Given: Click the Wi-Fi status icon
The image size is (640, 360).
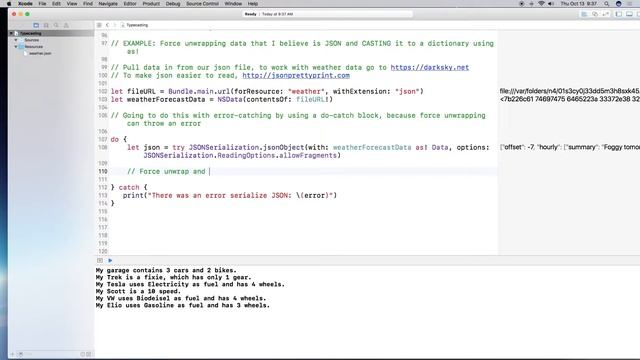Looking at the screenshot, I should tap(541, 4).
